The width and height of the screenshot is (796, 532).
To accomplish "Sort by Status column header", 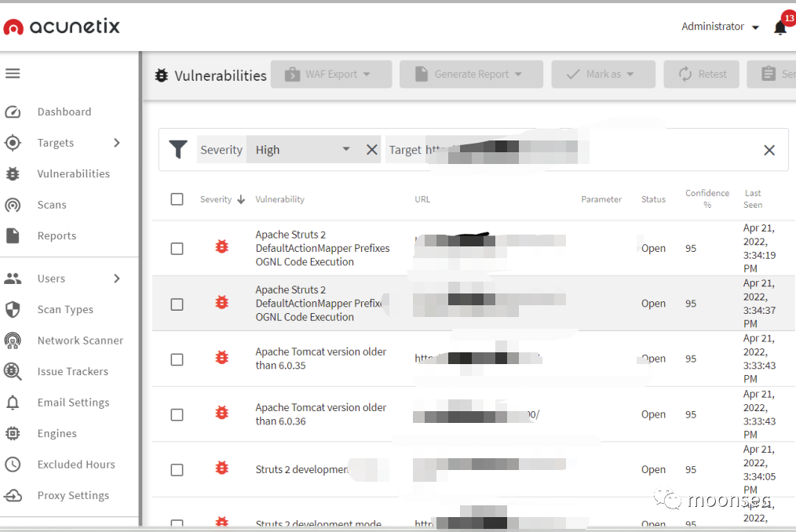I will click(653, 199).
